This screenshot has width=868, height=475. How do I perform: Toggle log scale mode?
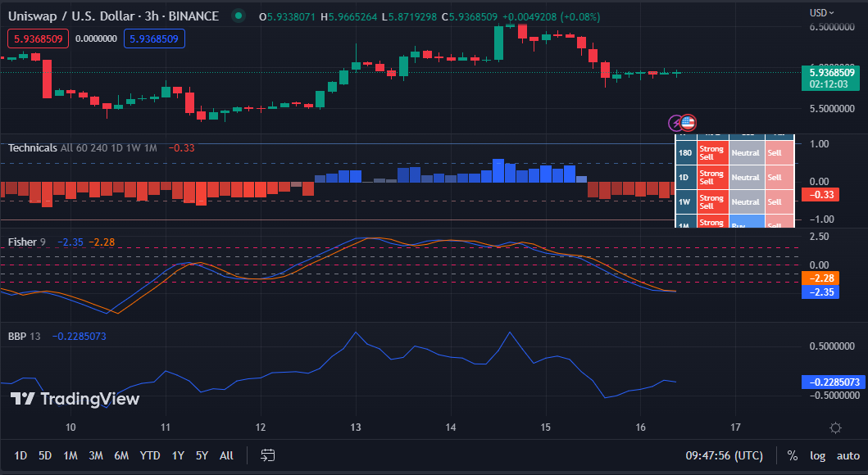[x=817, y=455]
